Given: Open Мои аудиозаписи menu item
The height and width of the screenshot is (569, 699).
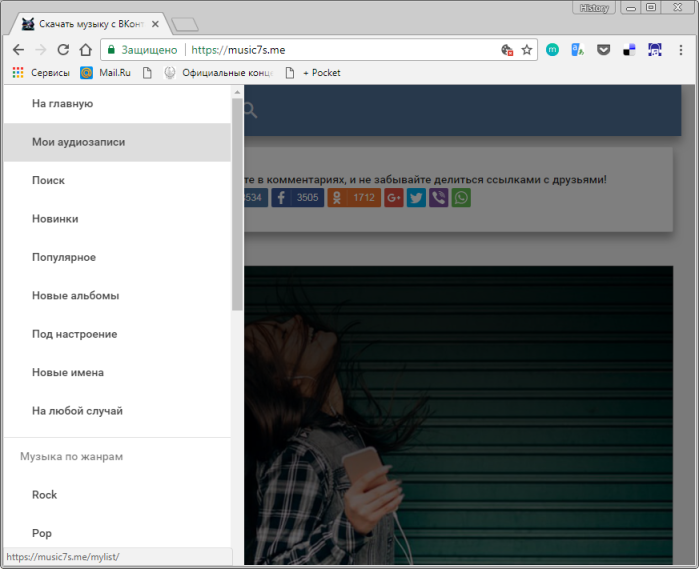Looking at the screenshot, I should (117, 142).
